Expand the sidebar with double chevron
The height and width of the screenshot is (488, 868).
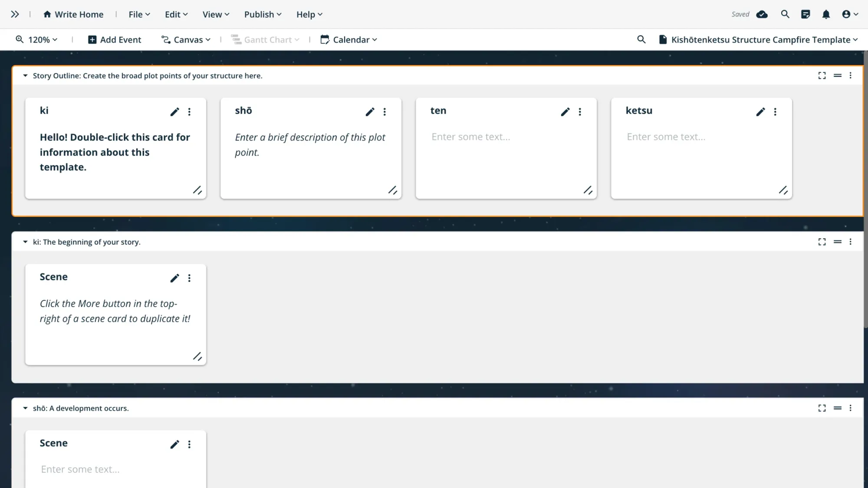tap(15, 14)
